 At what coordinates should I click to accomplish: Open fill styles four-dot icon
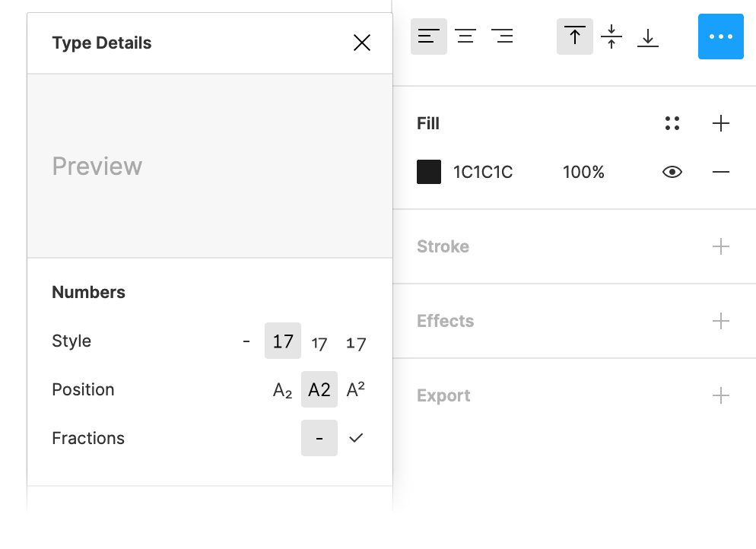point(672,123)
